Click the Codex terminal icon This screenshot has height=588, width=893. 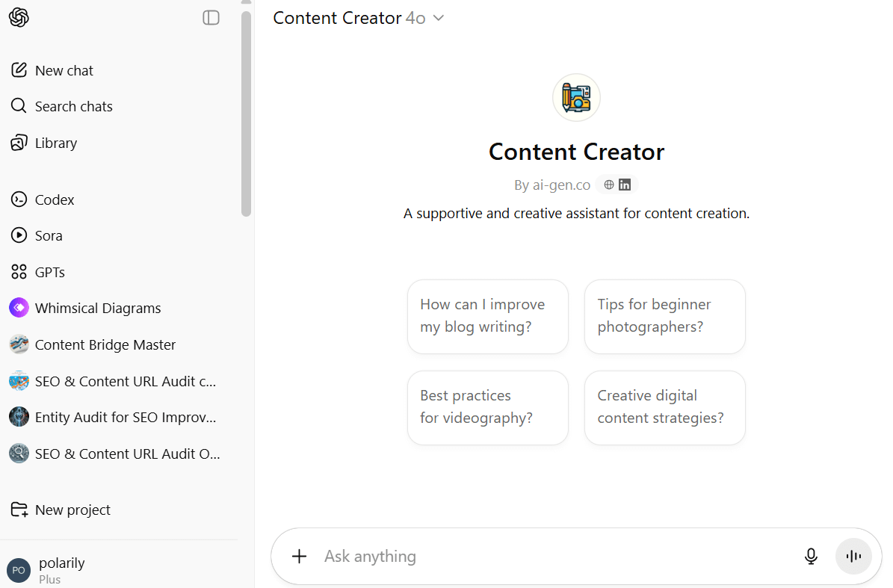pyautogui.click(x=19, y=199)
